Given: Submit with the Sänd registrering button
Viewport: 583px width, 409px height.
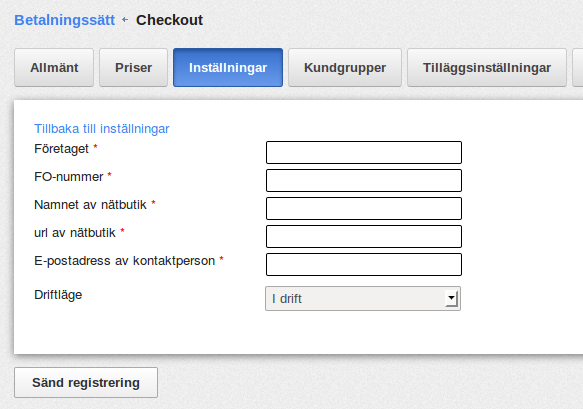Looking at the screenshot, I should point(86,383).
